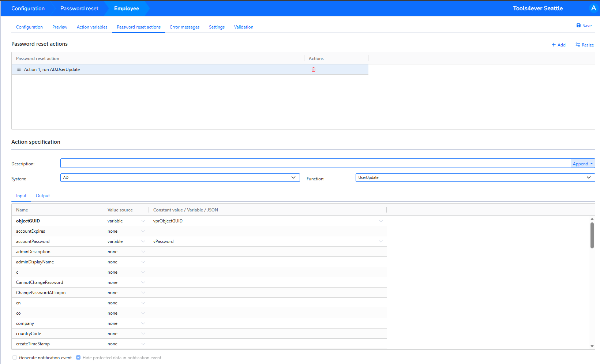Click the Actions column header
The width and height of the screenshot is (600, 364).
pyautogui.click(x=316, y=59)
